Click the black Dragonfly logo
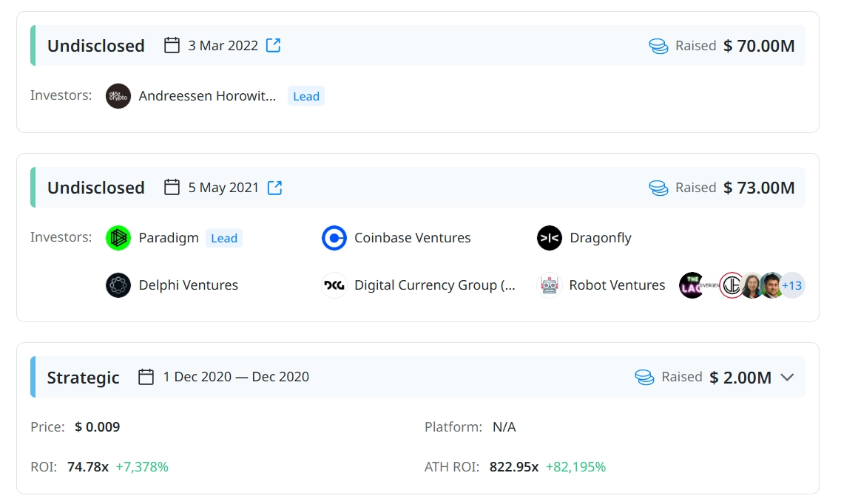 pos(550,238)
